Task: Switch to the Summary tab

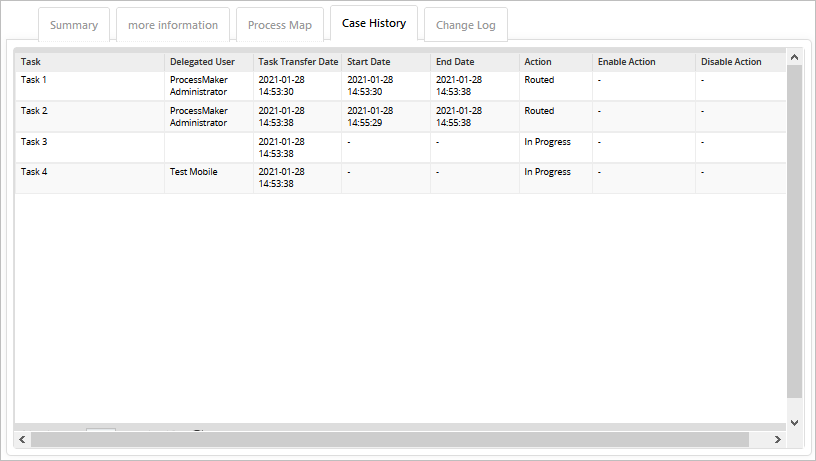Action: tap(74, 25)
